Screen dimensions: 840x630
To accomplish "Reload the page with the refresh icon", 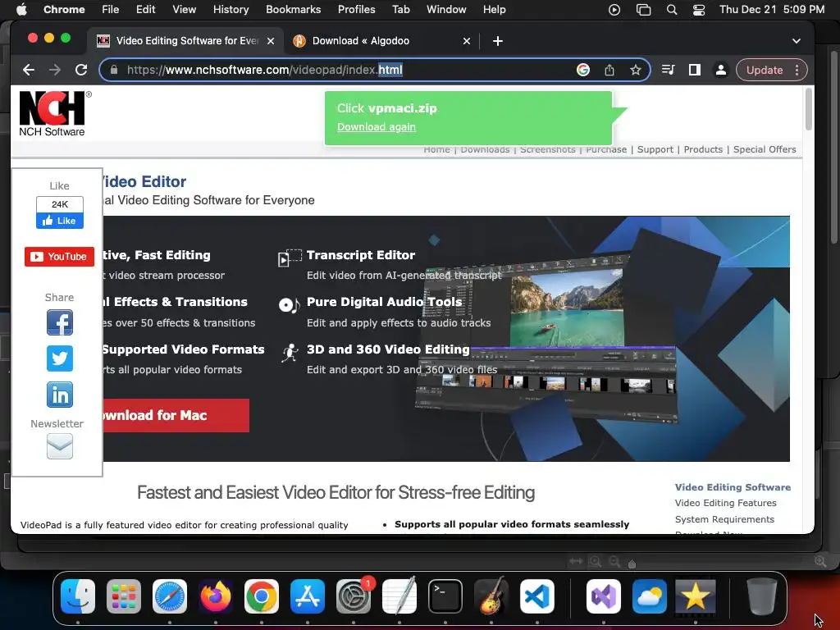I will tap(81, 70).
